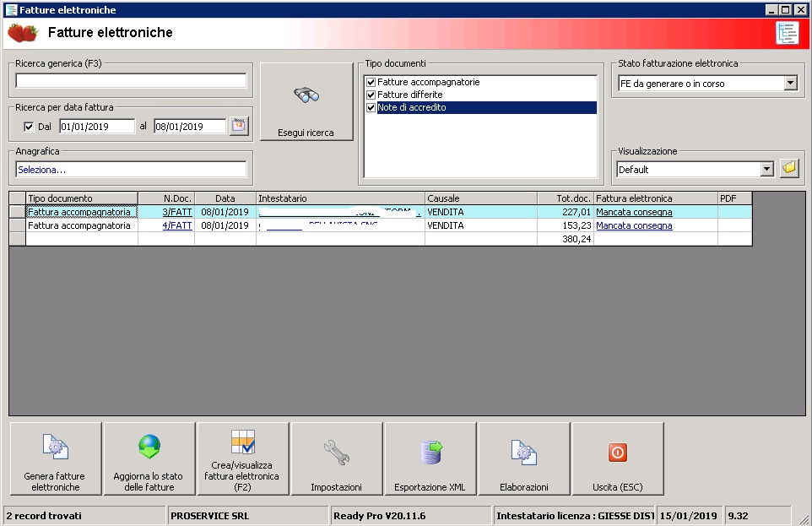
Task: Click VENDITA cell in 3/FATT row
Action: [481, 212]
